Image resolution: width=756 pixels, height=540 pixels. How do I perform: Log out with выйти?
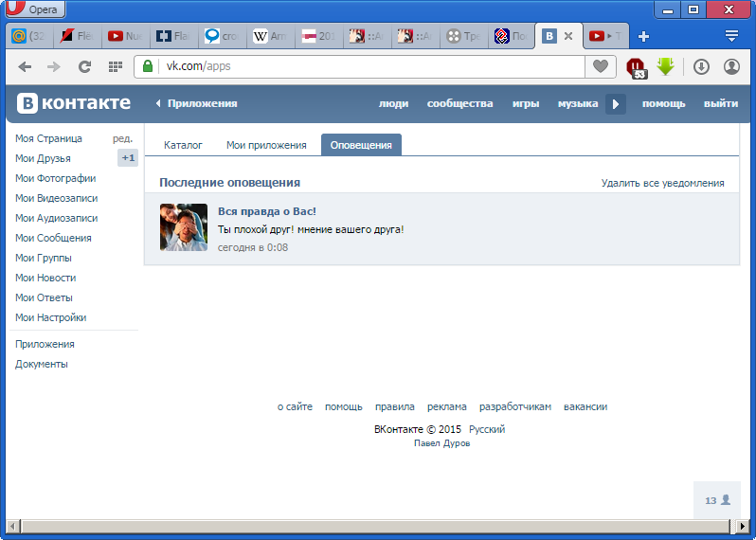point(721,103)
